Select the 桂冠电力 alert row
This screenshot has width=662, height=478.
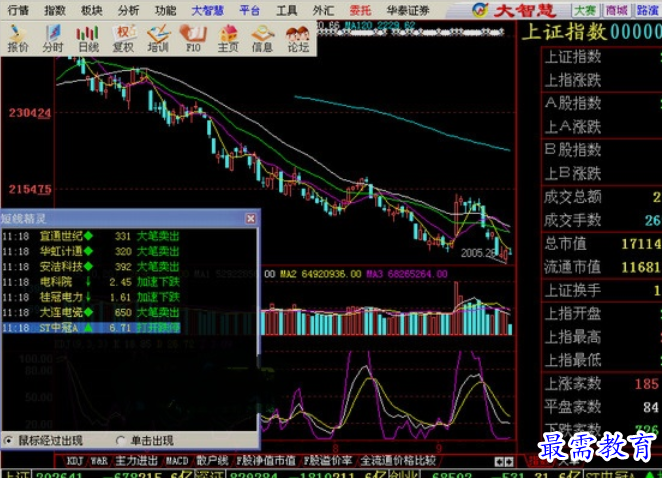click(x=91, y=297)
